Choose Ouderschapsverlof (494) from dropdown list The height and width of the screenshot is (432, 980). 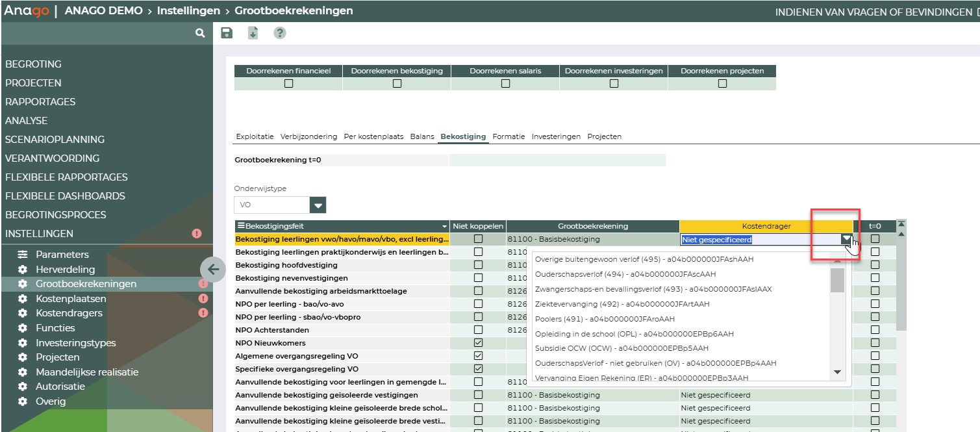[625, 274]
